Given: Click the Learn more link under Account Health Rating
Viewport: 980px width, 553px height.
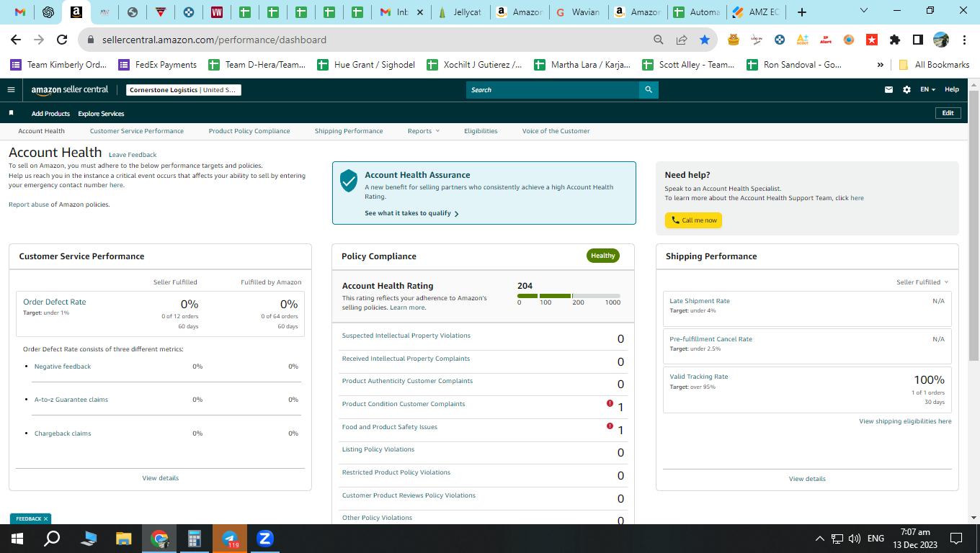Looking at the screenshot, I should click(407, 307).
